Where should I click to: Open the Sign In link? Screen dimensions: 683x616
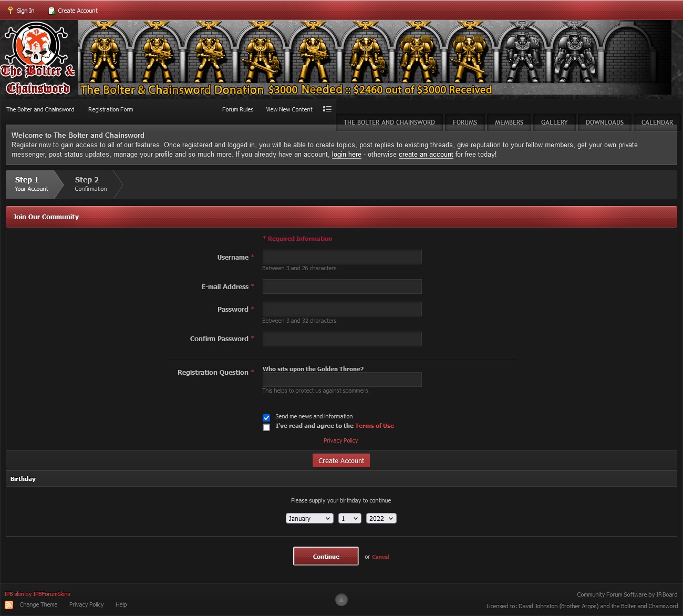[x=25, y=11]
